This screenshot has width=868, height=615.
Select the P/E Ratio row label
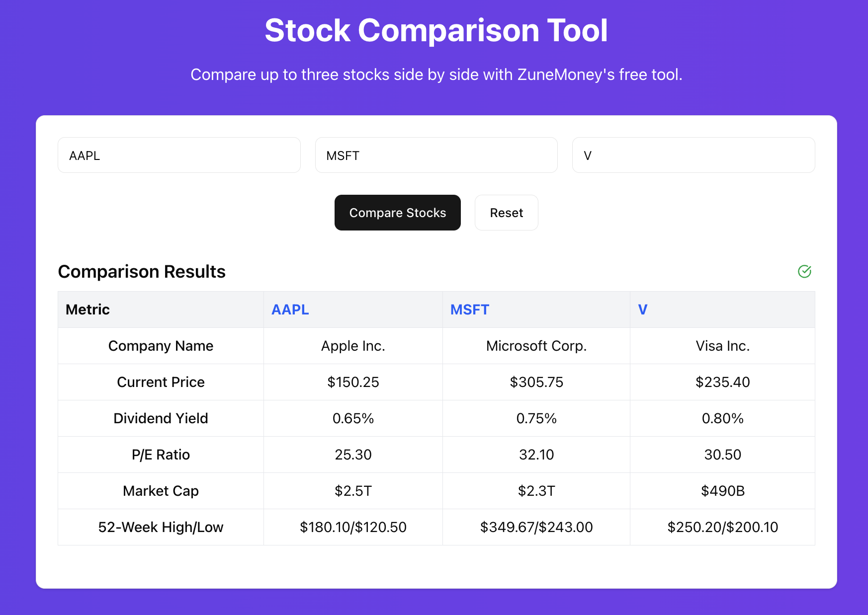click(161, 455)
